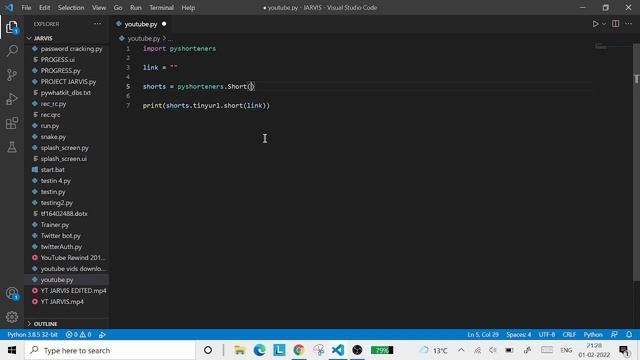Click the Windows Start button
The image size is (640, 360).
(12, 350)
